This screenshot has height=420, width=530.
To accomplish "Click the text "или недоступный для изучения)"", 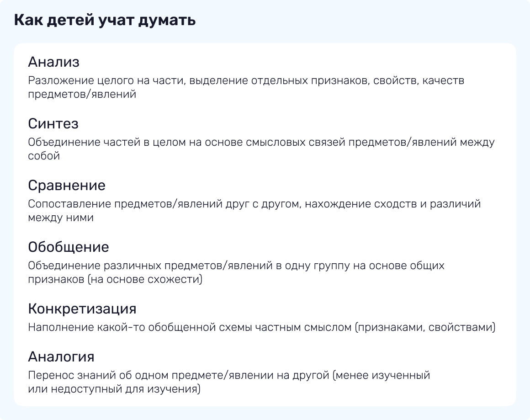I will (114, 389).
